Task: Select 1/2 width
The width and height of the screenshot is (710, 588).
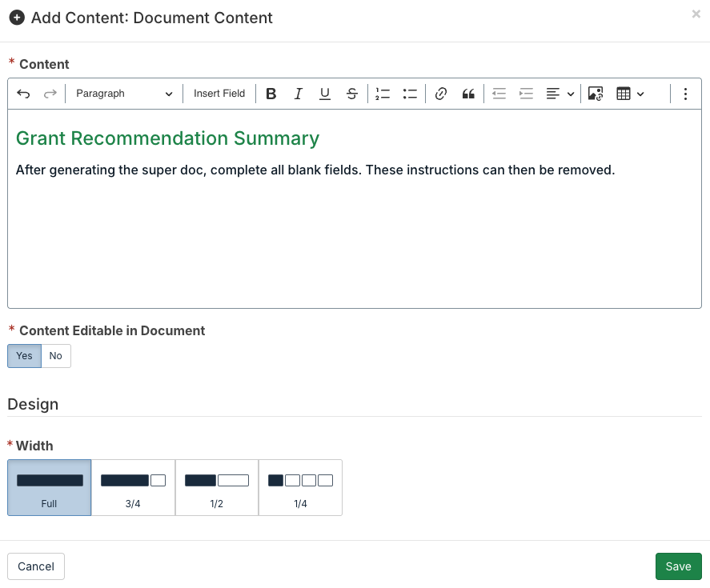Action: [x=217, y=487]
